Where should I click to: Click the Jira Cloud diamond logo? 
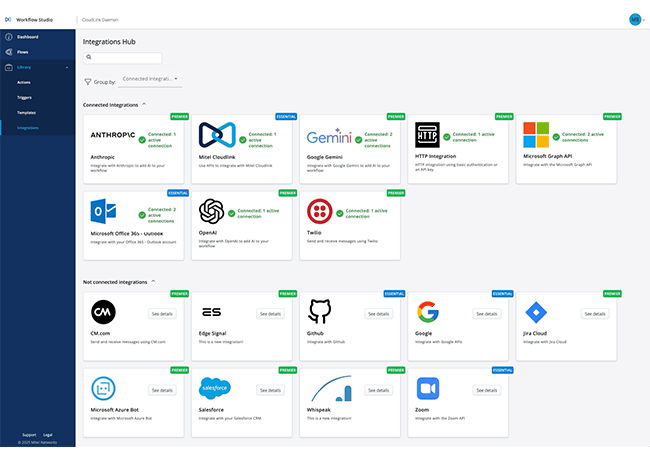(536, 312)
